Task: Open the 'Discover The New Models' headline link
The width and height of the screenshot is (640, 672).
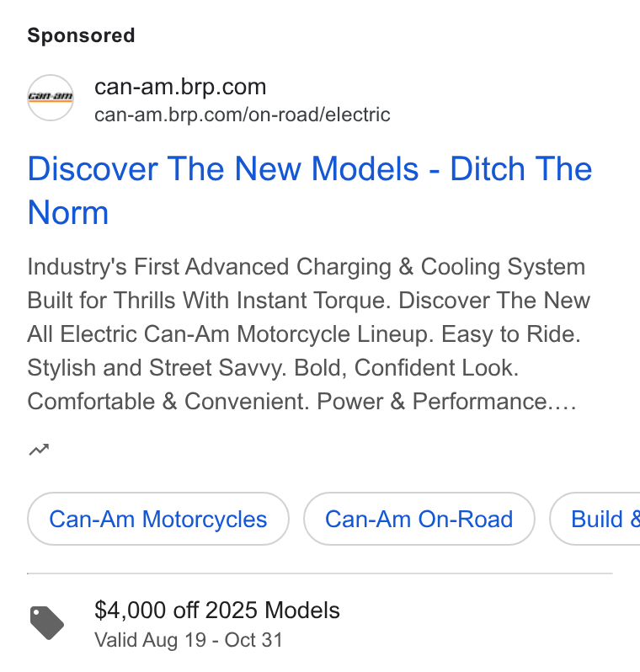Action: point(310,190)
